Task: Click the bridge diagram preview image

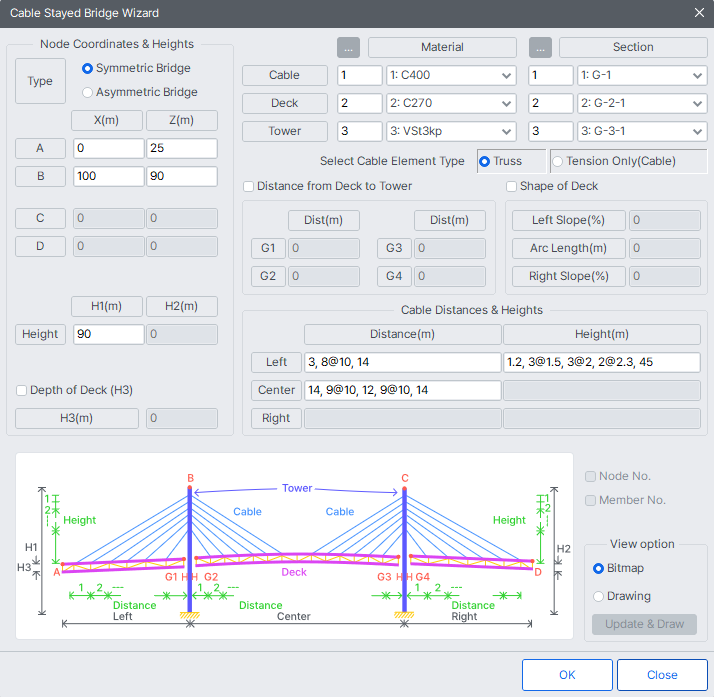Action: (x=294, y=545)
